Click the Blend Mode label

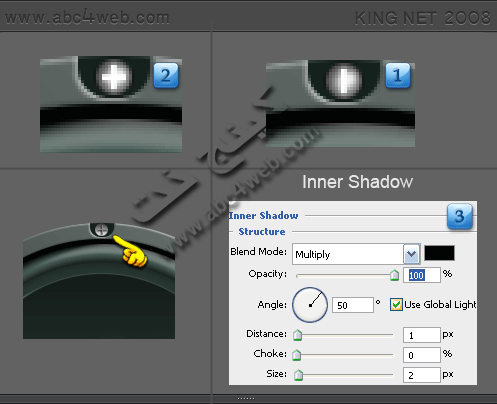click(x=258, y=251)
